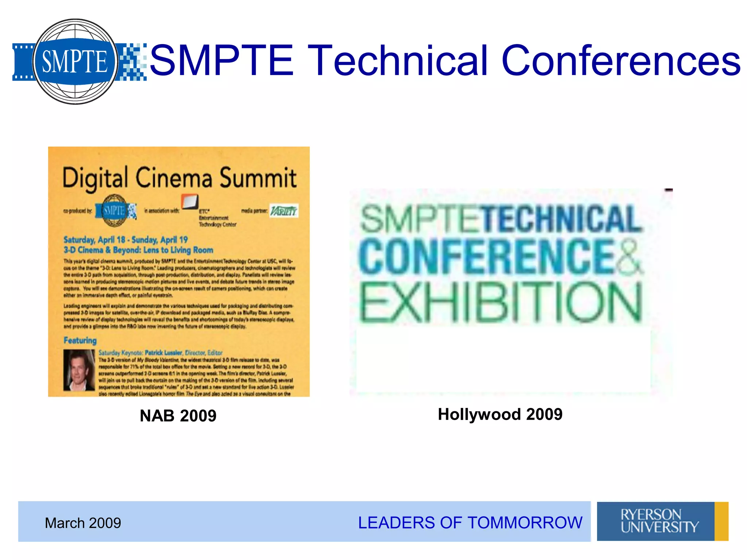Open the Digital Cinema Summit flyer image
747x560 pixels.
[x=179, y=272]
